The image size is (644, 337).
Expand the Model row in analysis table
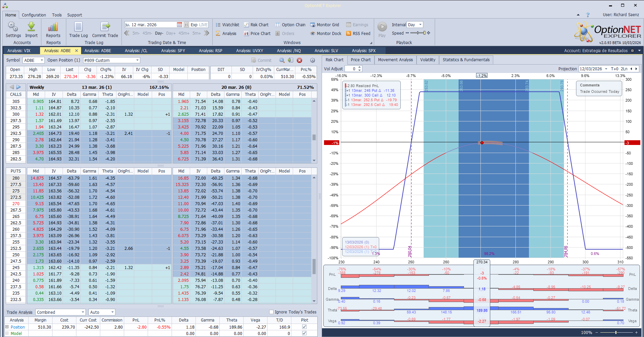coord(7,333)
